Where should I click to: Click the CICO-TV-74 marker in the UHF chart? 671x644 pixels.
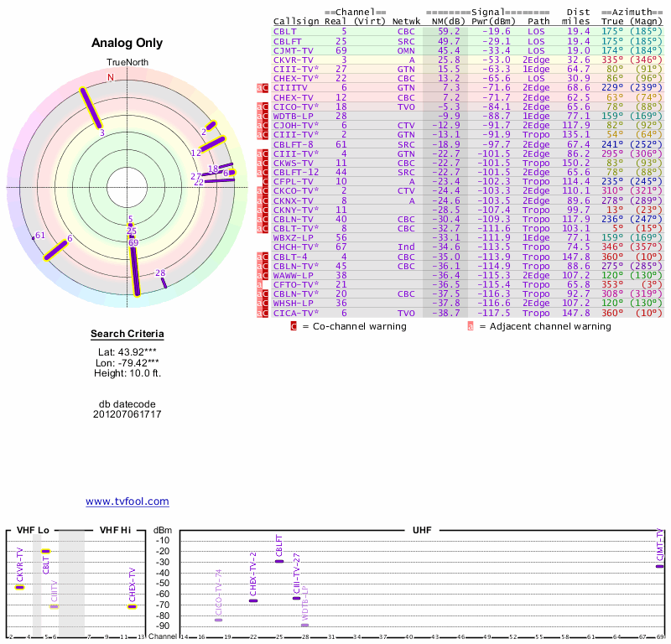click(219, 620)
